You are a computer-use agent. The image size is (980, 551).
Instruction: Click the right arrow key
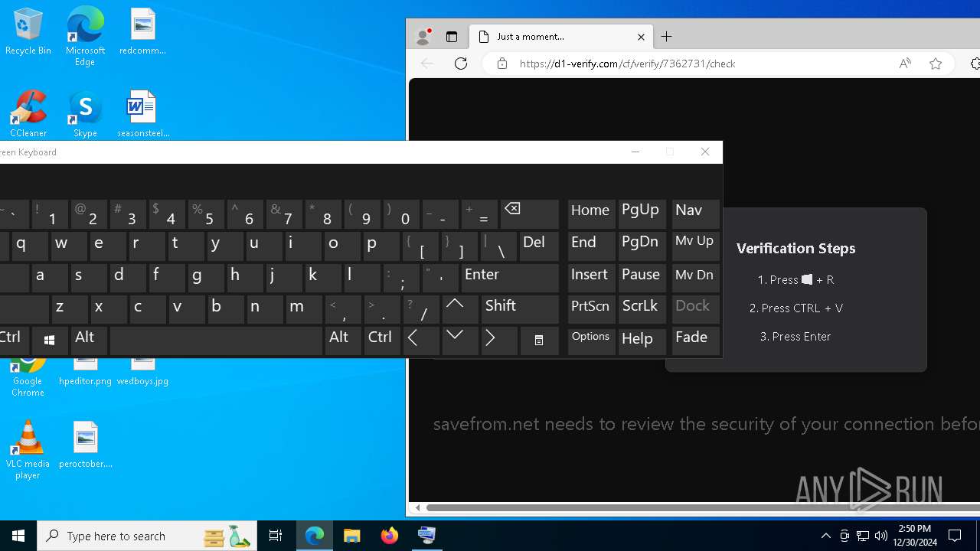[x=499, y=341]
